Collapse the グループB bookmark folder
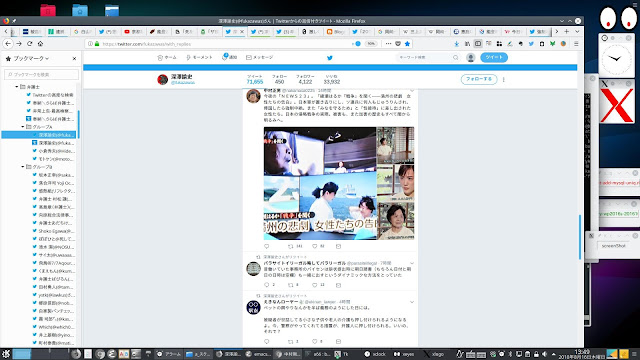 (23, 167)
